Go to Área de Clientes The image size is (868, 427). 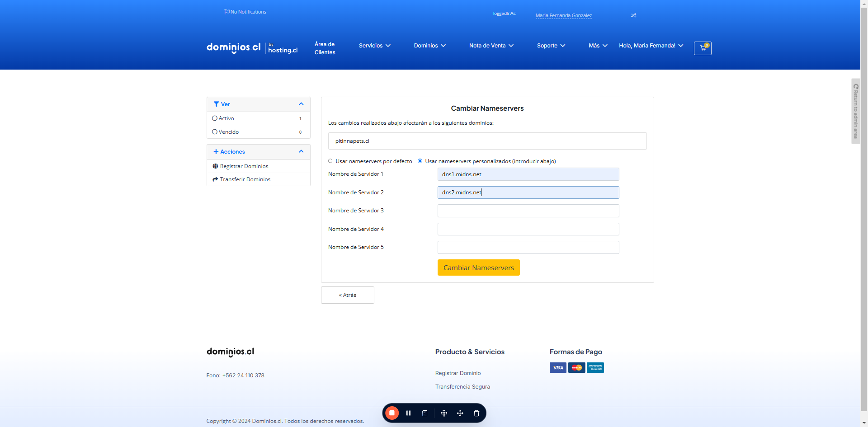[x=325, y=48]
